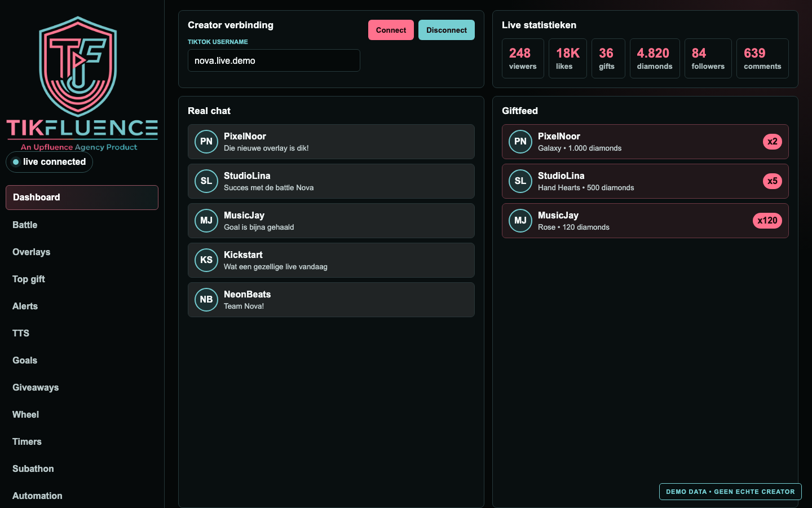Click the 'DEMO DATA • GEEN ECHTE CREATOR' badge

pos(730,492)
